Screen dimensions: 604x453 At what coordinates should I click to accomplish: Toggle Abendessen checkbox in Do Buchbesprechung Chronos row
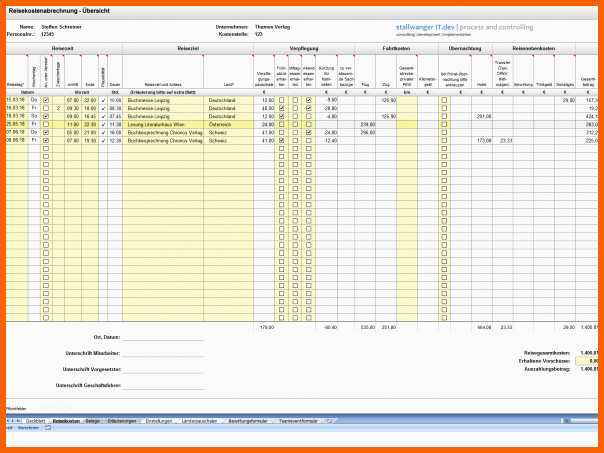[x=309, y=133]
